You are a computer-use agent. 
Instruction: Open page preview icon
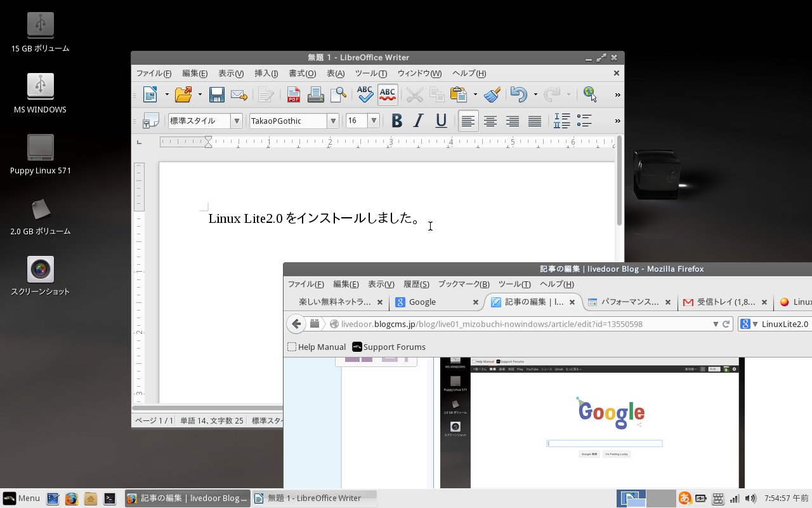click(338, 95)
